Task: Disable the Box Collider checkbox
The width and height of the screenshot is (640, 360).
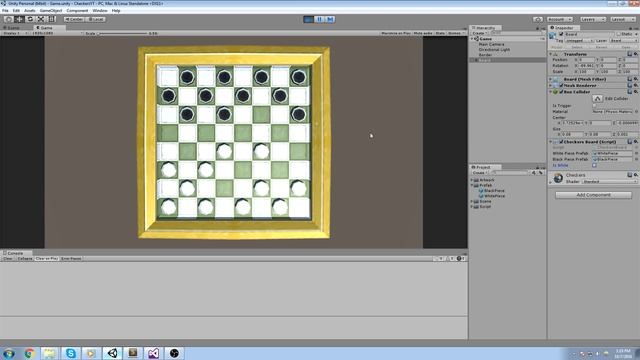Action: tap(561, 92)
